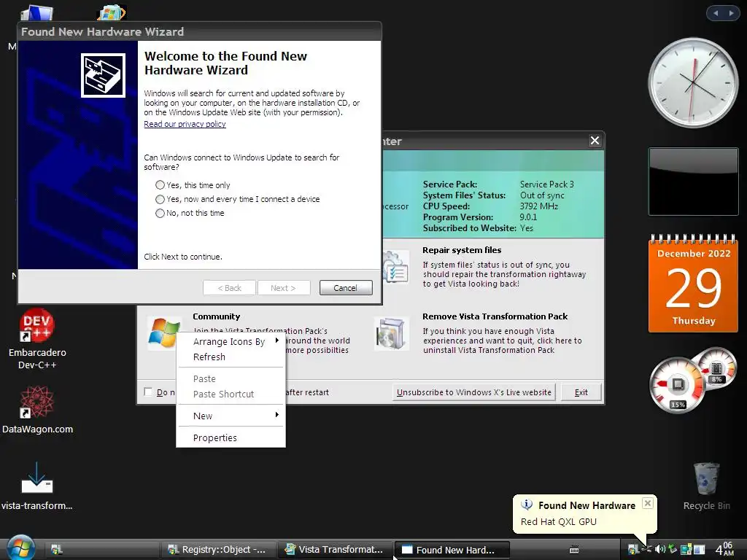Click the sidebar tray icon beside clock
The width and height of the screenshot is (747, 560).
click(699, 550)
